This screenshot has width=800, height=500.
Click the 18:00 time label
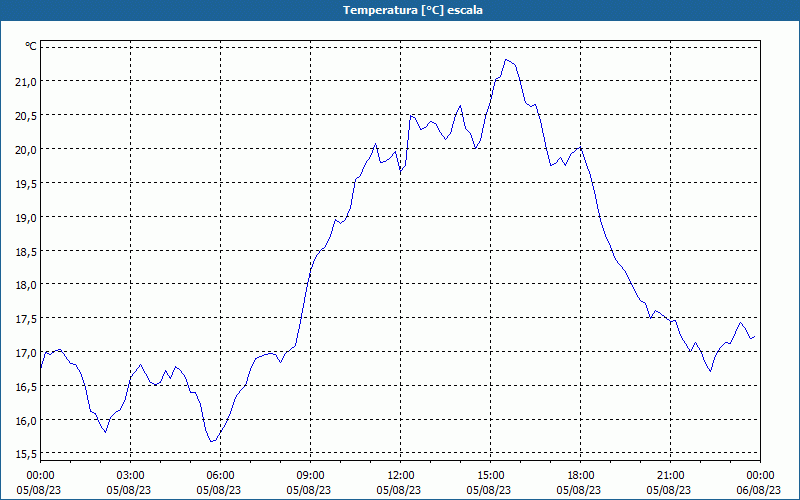[x=581, y=476]
